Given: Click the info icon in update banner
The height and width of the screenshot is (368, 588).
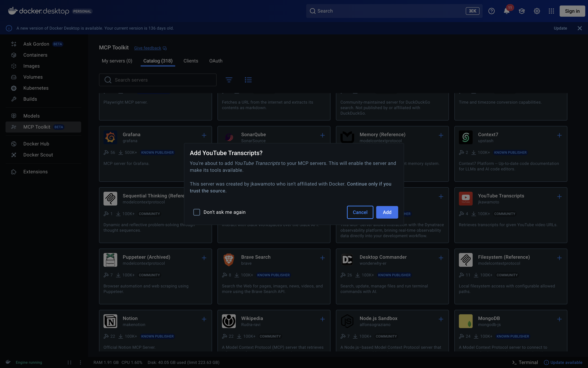Looking at the screenshot, I should tap(9, 28).
